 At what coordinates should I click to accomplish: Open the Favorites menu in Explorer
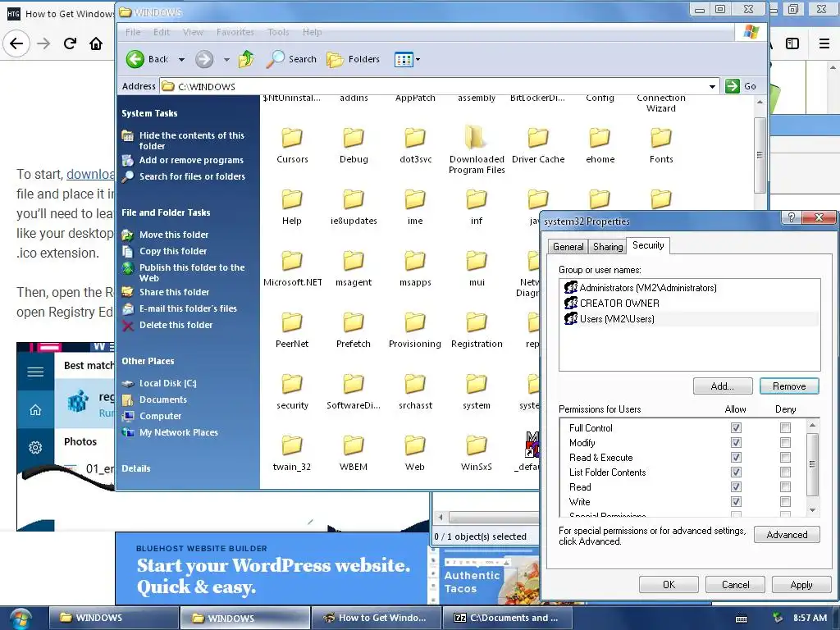coord(235,32)
